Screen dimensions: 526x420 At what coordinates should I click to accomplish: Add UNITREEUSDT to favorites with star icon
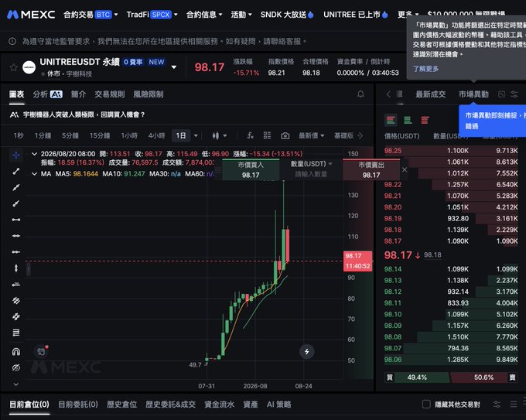pyautogui.click(x=13, y=67)
